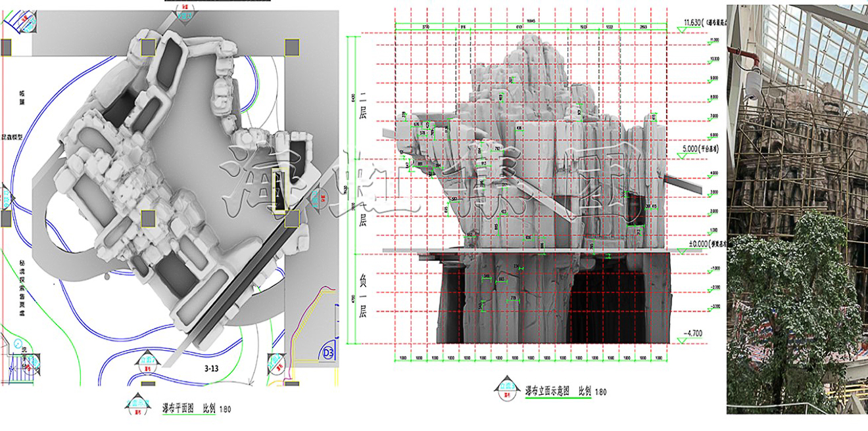This screenshot has width=868, height=431.
Task: Click the section marker left of D3
Action: pyautogui.click(x=276, y=363)
